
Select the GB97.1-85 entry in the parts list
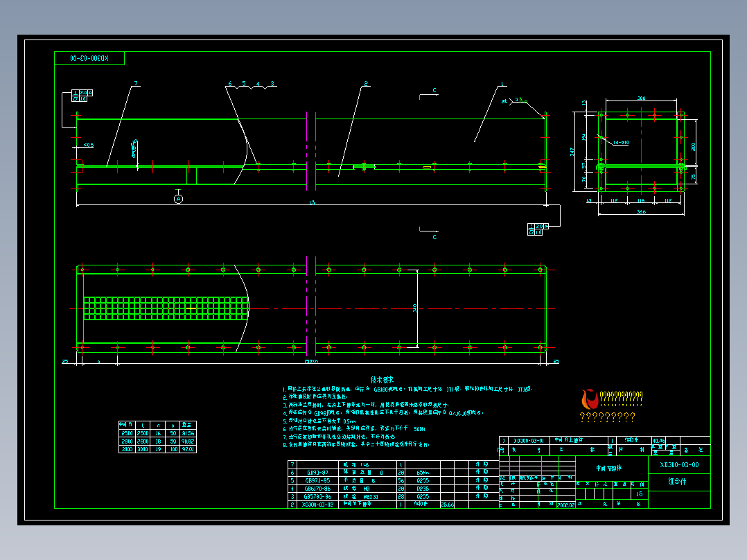coord(317,481)
